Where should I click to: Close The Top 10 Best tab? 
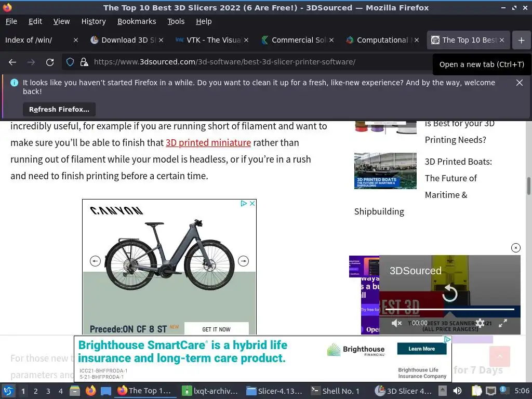click(502, 40)
